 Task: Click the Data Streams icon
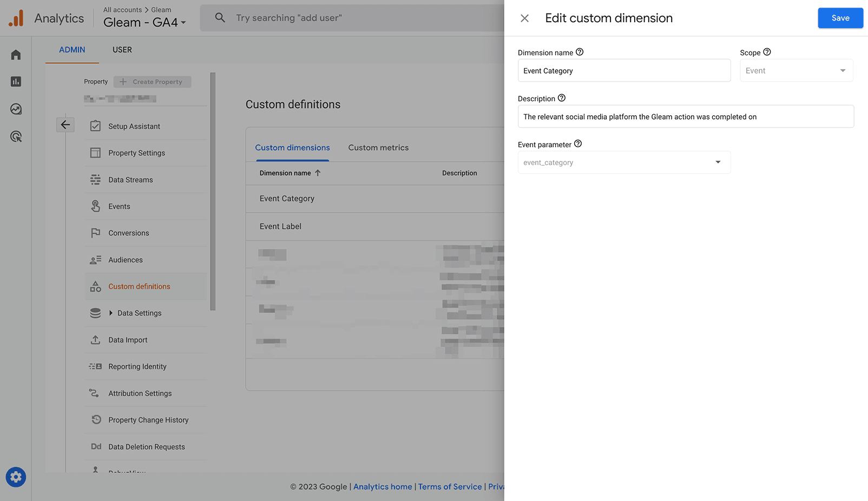click(x=96, y=179)
